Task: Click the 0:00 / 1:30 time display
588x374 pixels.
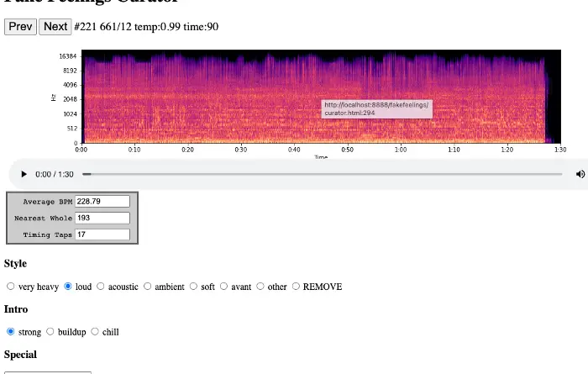Action: pos(55,175)
